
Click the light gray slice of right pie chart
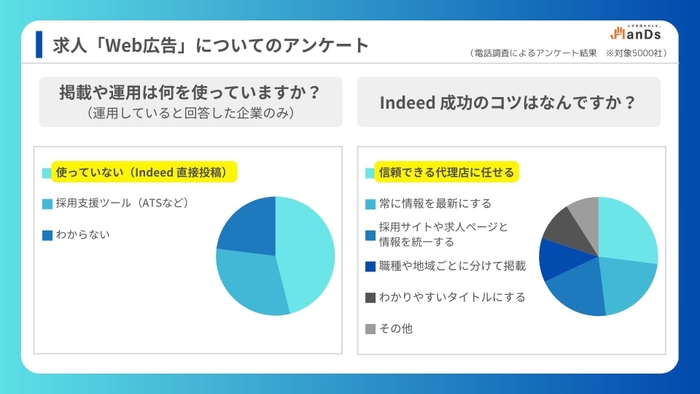coord(587,216)
